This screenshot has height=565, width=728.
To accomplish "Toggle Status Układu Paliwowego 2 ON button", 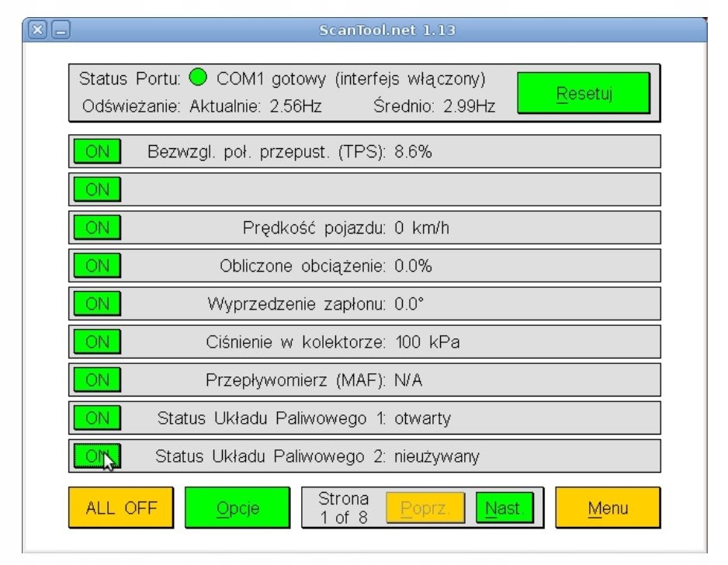I will (96, 456).
